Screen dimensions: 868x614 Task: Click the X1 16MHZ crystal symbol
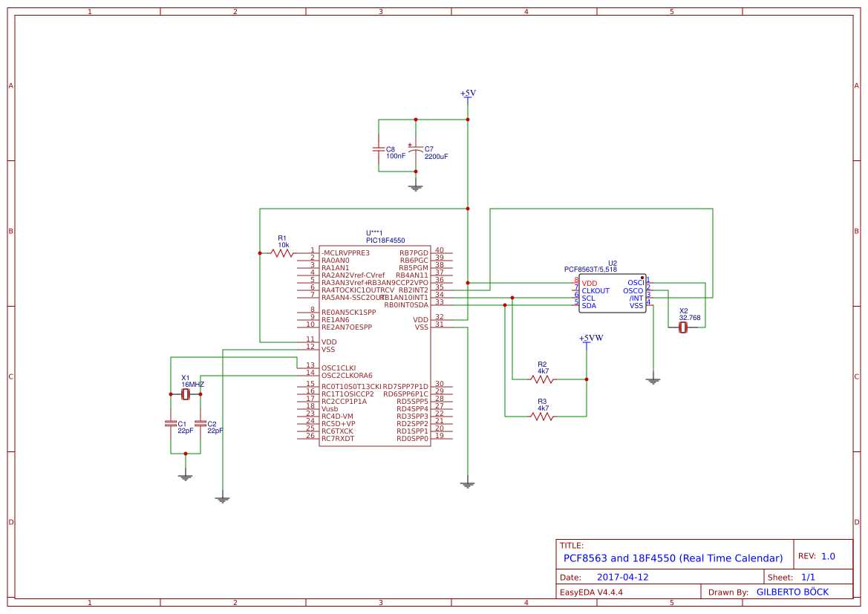coord(186,394)
